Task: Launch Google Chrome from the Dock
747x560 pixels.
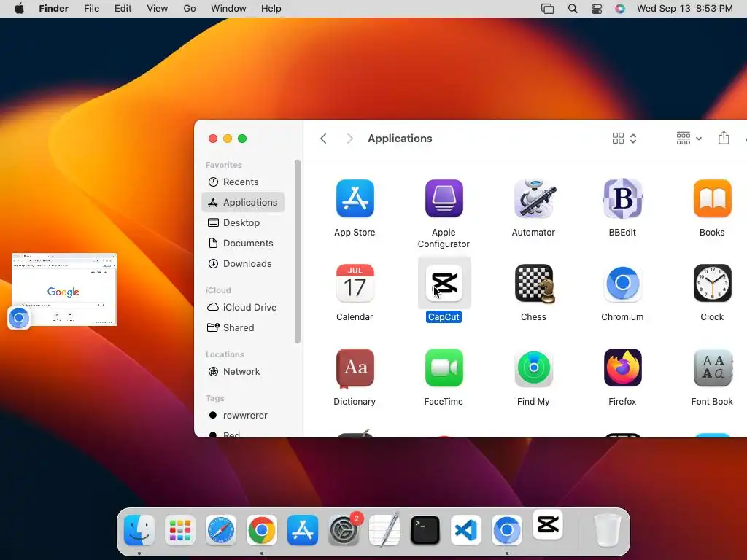Action: pyautogui.click(x=262, y=530)
